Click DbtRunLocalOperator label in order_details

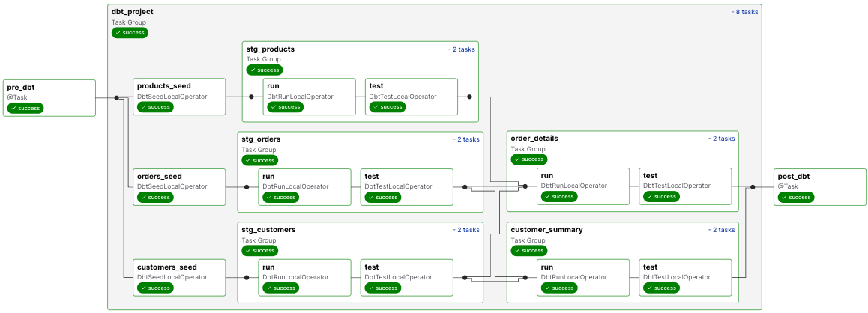point(574,186)
